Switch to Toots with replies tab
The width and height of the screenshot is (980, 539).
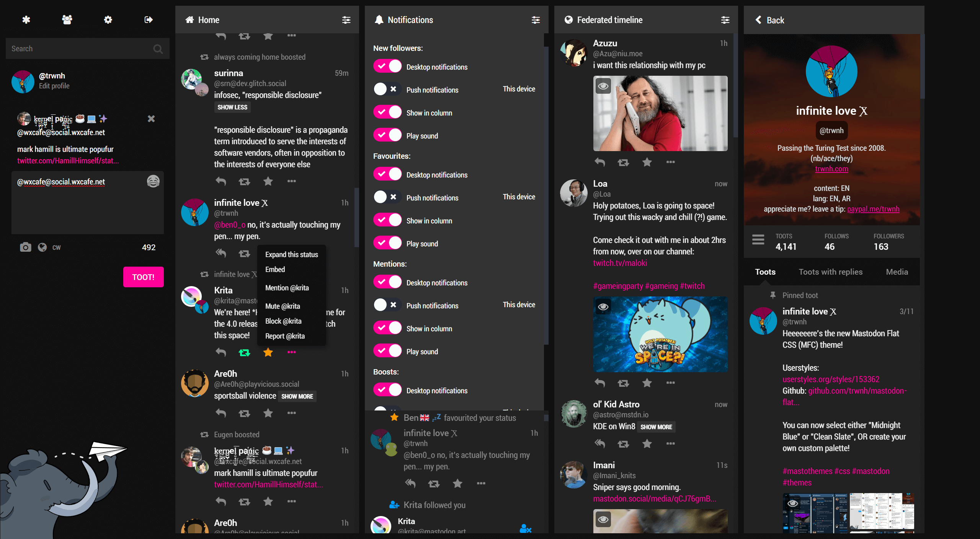(830, 272)
